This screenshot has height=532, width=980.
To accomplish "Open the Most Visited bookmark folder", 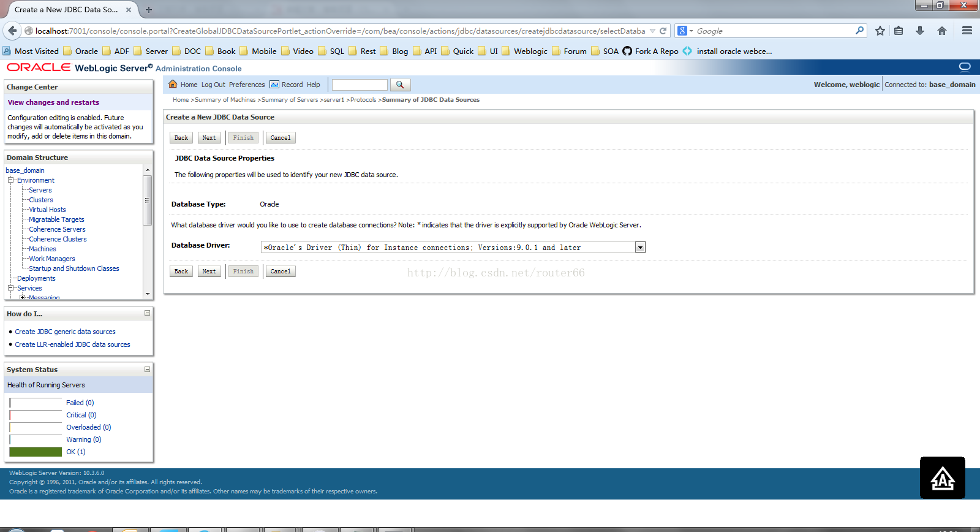I will [x=31, y=51].
